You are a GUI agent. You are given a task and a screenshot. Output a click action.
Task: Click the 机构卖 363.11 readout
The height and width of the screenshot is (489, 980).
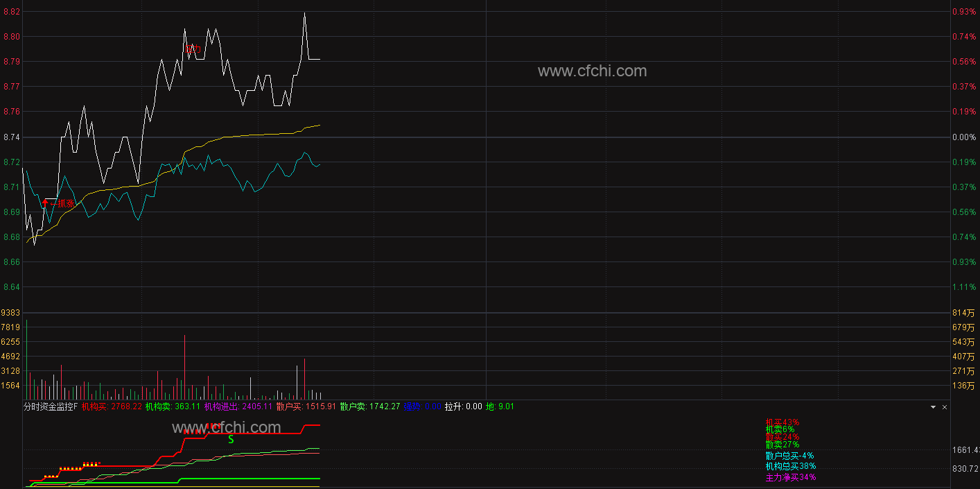(173, 406)
